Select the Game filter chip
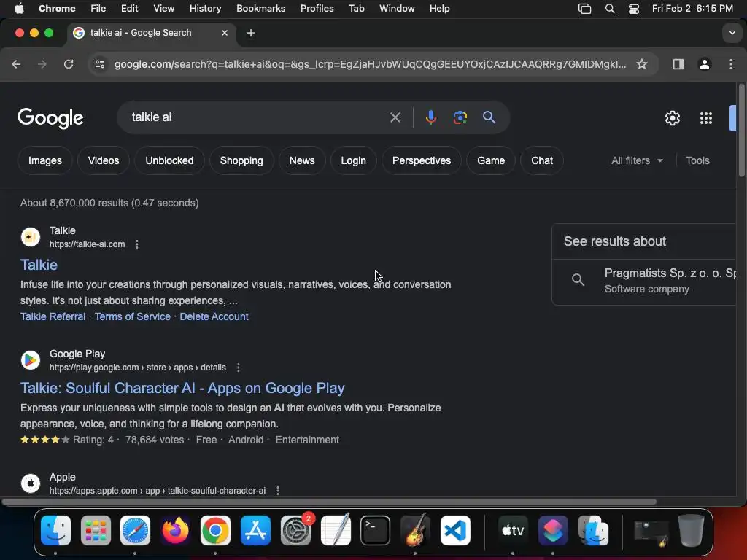747x560 pixels. pyautogui.click(x=491, y=160)
